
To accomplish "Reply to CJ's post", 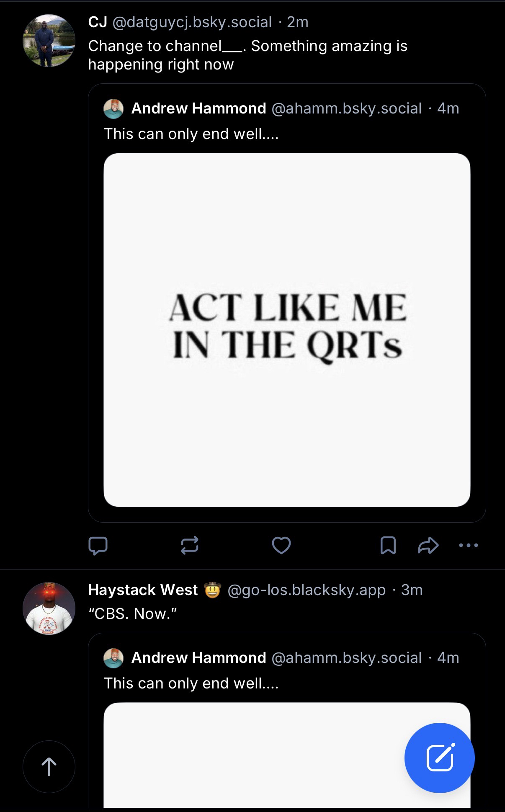I will tap(98, 545).
